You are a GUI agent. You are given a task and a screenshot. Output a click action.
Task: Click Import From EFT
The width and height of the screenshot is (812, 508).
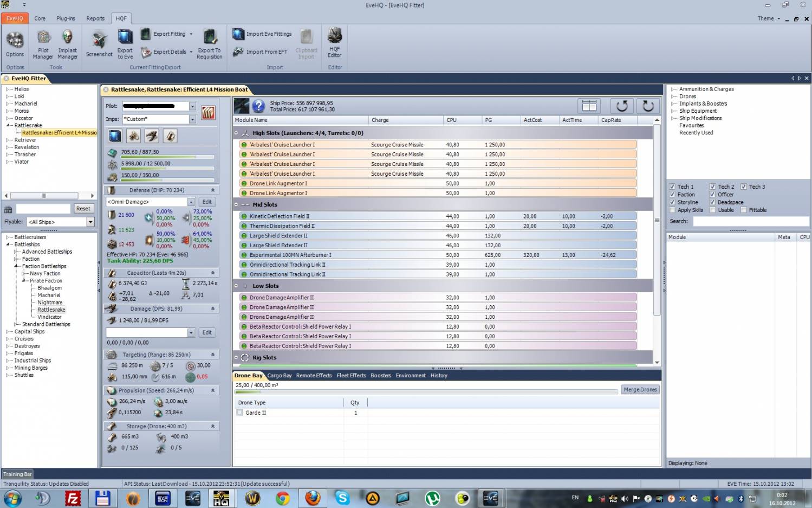click(260, 52)
